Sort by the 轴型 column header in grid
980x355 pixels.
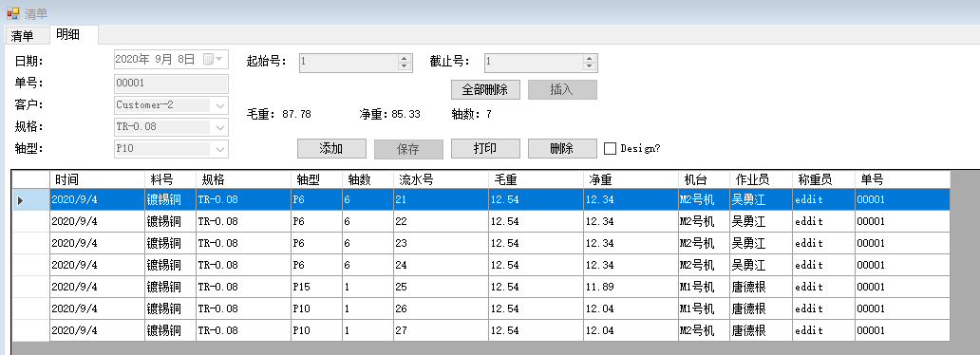[x=316, y=179]
